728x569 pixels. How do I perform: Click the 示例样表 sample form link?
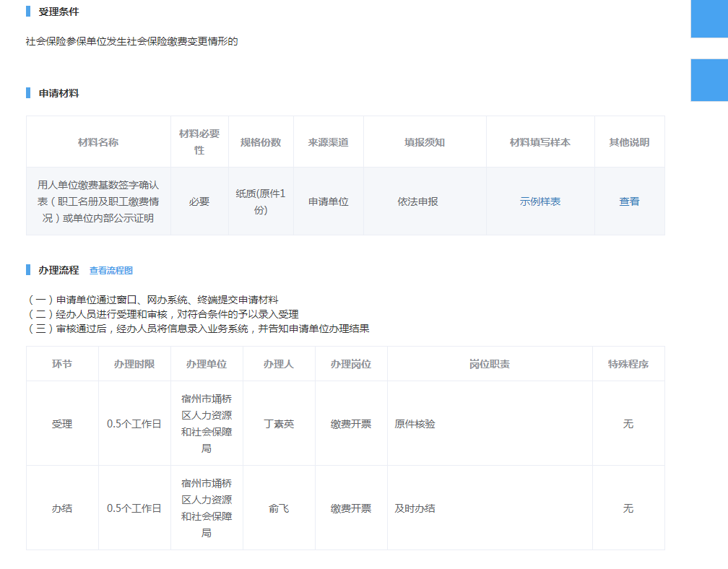[539, 201]
